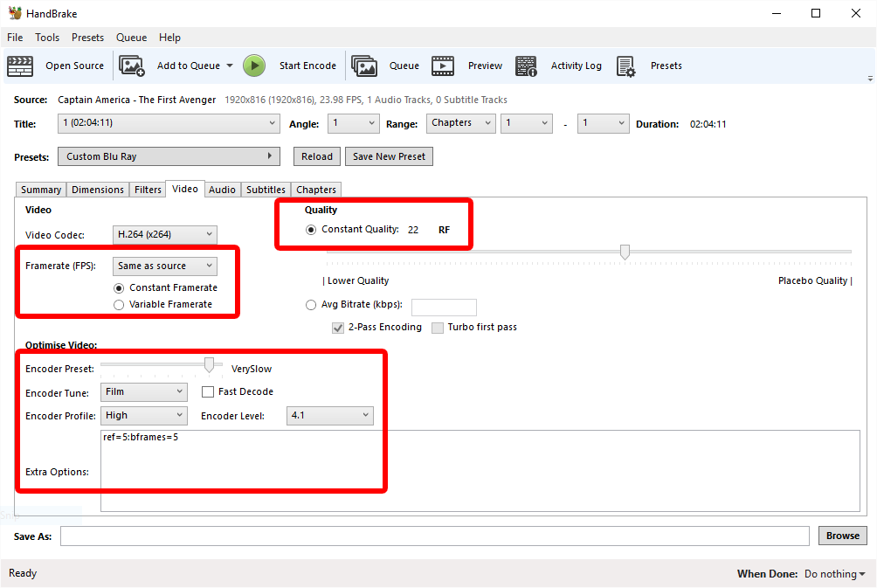Click the Presets document-gear icon

tap(626, 66)
